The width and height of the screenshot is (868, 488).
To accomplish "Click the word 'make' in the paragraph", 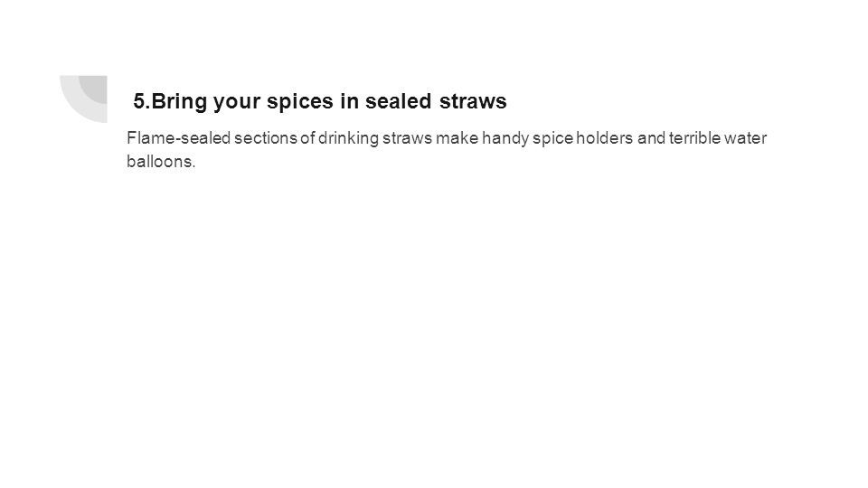I will pyautogui.click(x=457, y=137).
